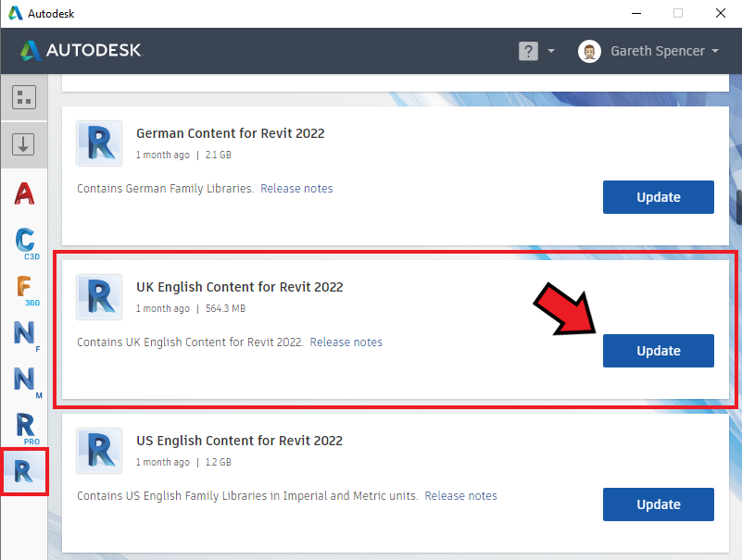The height and width of the screenshot is (560, 742).
Task: Update US English Content for Revit 2022
Action: tap(659, 504)
